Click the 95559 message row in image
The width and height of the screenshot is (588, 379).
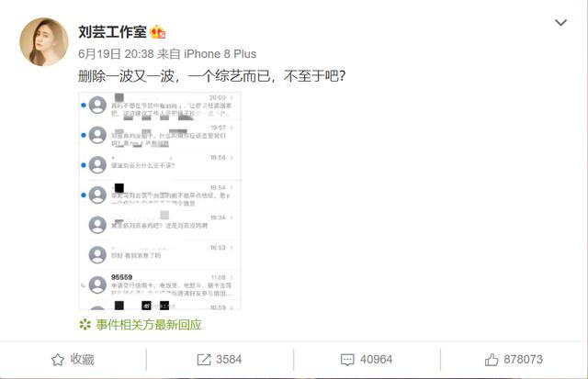[160, 285]
